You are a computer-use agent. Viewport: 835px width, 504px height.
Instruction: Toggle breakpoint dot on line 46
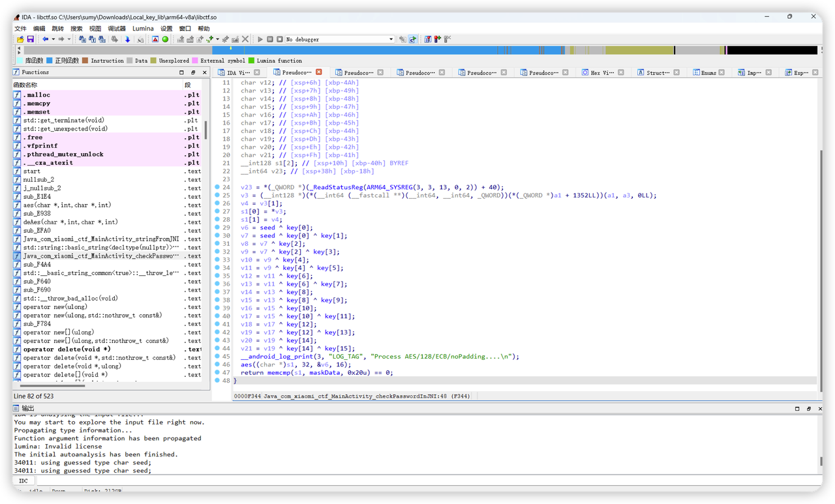(x=217, y=364)
